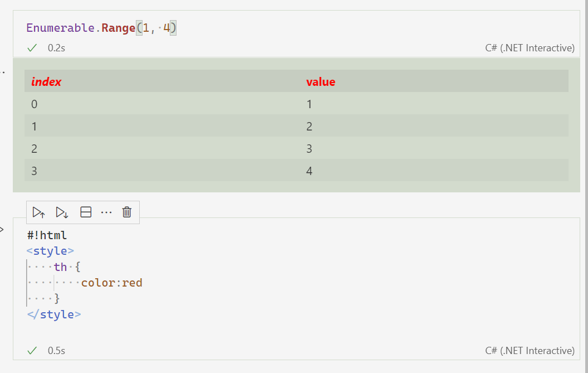
Task: Click the th selector inside the style block
Action: click(x=62, y=267)
